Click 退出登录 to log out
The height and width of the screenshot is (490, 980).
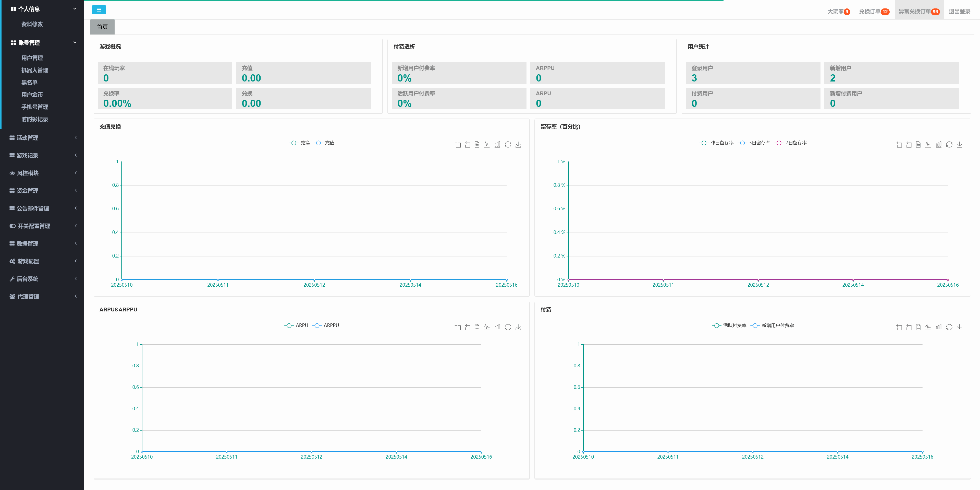(959, 11)
